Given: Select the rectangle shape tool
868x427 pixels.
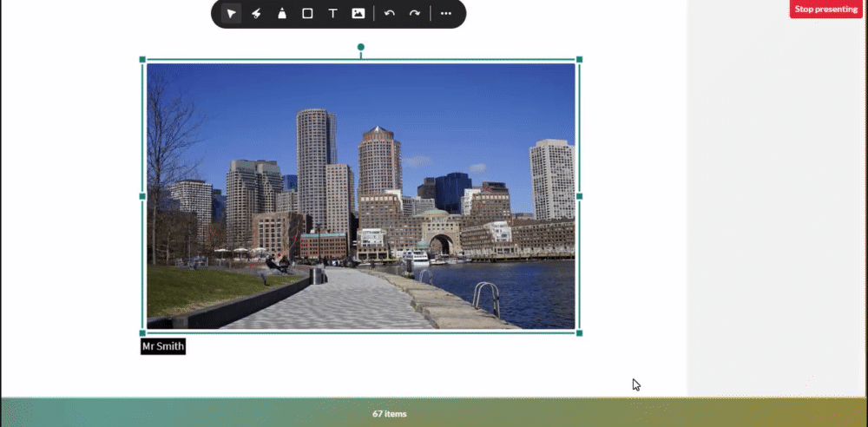Looking at the screenshot, I should 307,14.
